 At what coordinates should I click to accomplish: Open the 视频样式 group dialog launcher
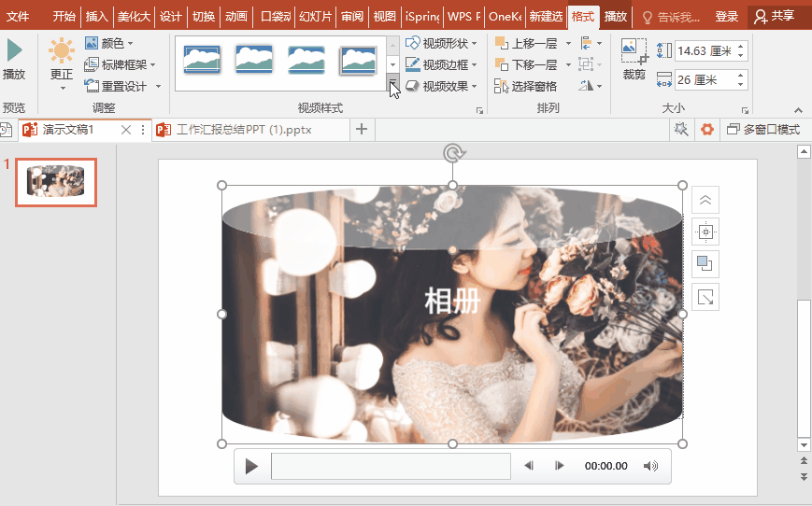479,110
